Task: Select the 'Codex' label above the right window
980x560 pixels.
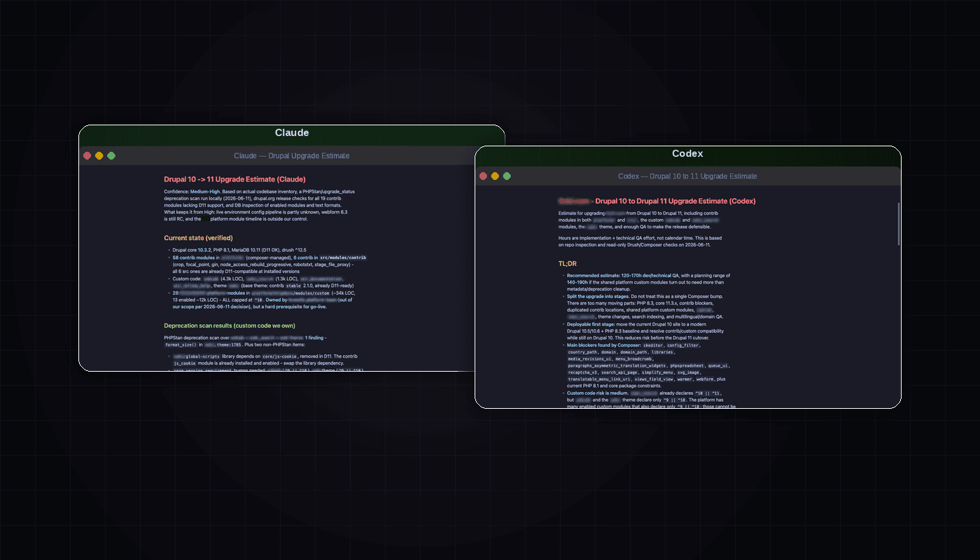Action: tap(687, 153)
